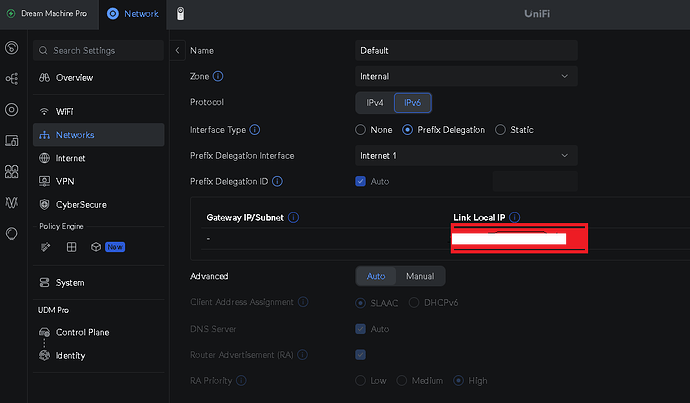Screen dimensions: 690x403
Task: Open CyberSecure settings
Action: 80,204
